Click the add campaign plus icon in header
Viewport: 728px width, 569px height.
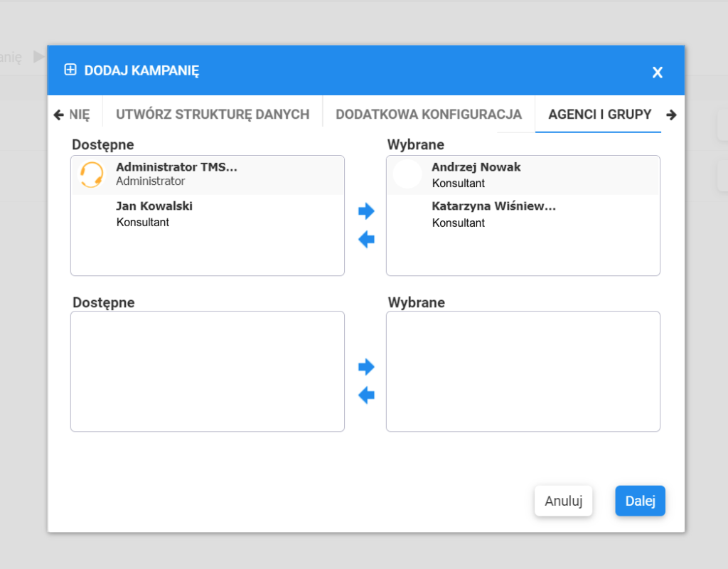tap(70, 70)
